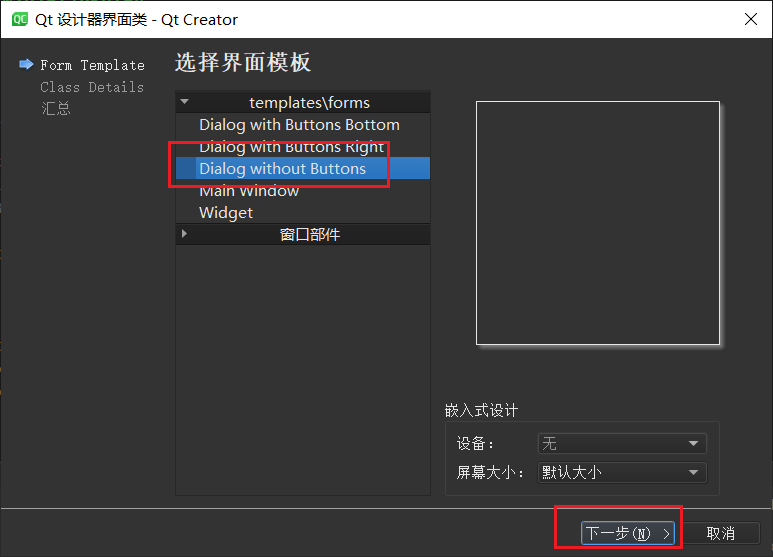The image size is (773, 557).
Task: Open the 屏幕大小 dropdown
Action: [x=621, y=472]
